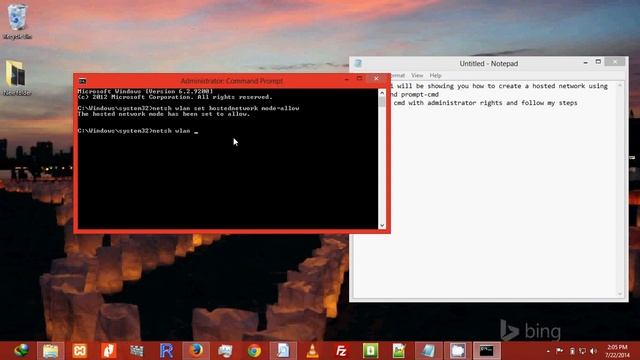Image resolution: width=640 pixels, height=360 pixels.
Task: Check the battery tray icon
Action: pos(572,351)
